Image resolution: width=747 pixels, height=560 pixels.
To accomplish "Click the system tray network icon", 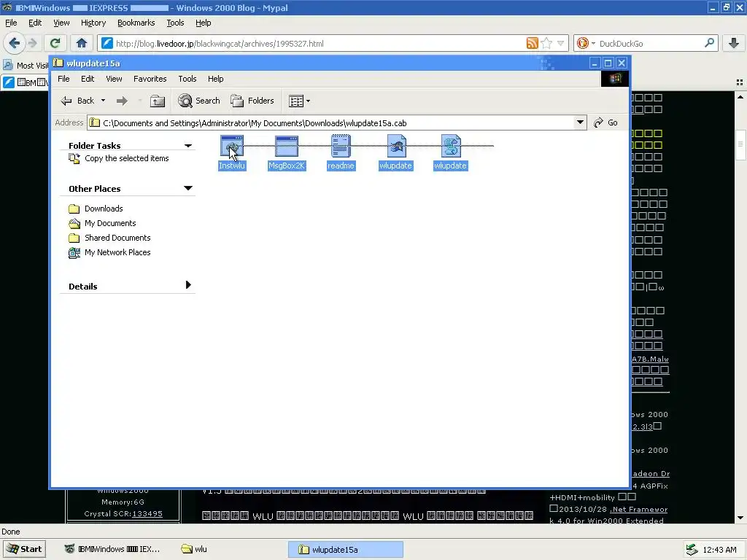I will point(692,550).
